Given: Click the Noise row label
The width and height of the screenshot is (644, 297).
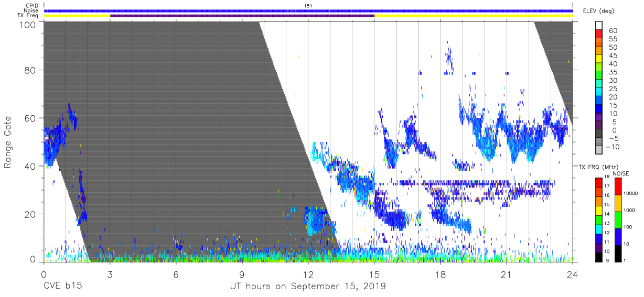Looking at the screenshot, I should point(30,10).
